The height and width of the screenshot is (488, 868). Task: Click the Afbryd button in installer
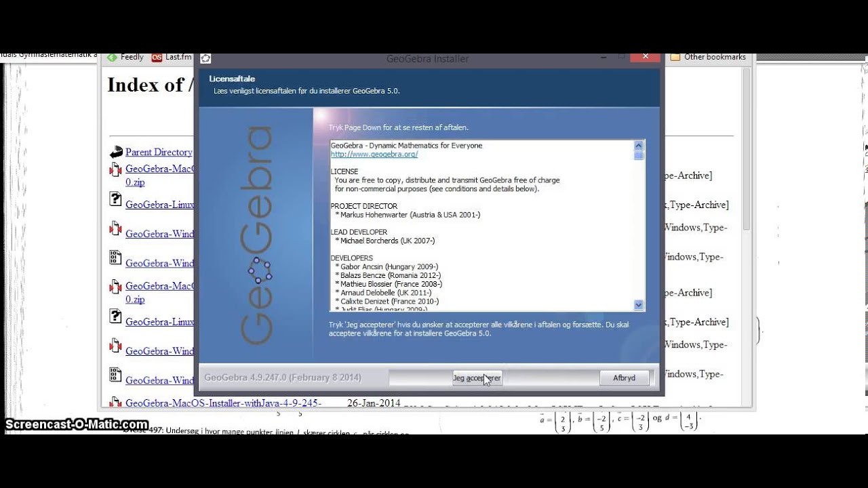point(624,378)
